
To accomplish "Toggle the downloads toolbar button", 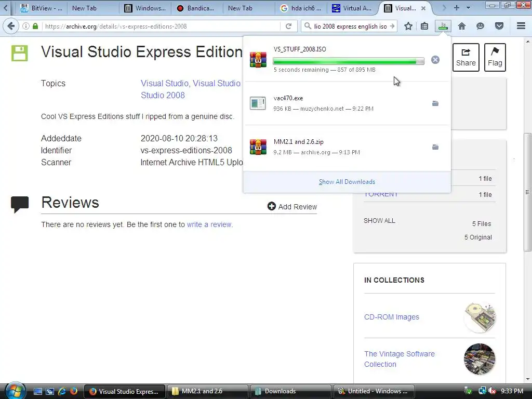I will click(443, 26).
